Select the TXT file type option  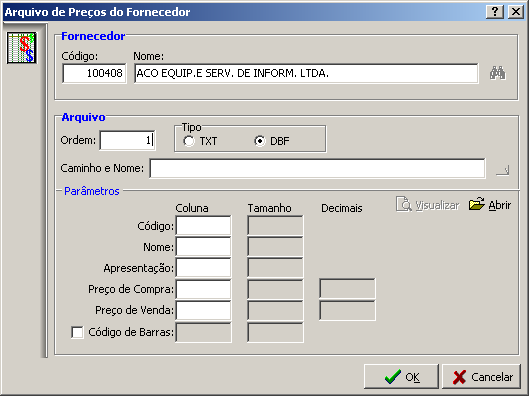click(189, 141)
